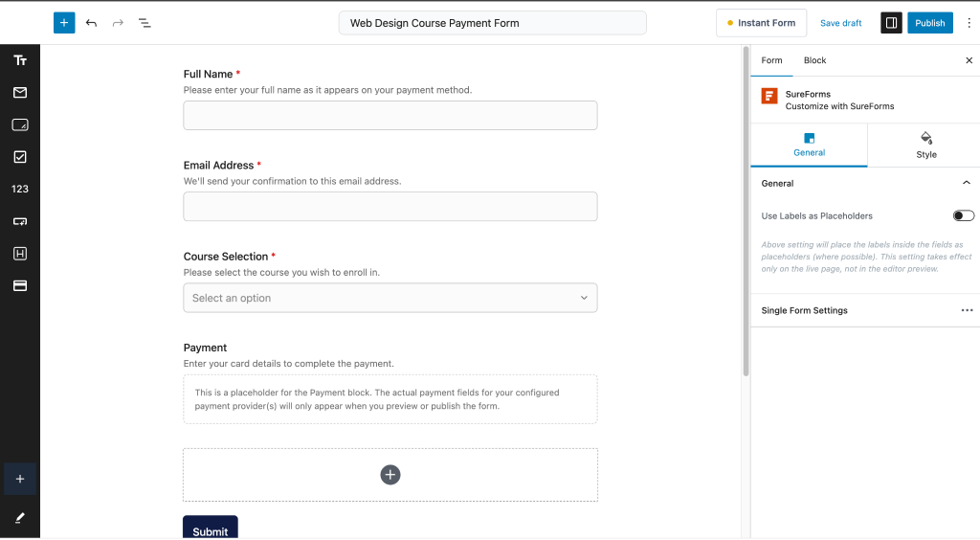Select the Style settings tab
Viewport: 980px width, 540px height.
pyautogui.click(x=925, y=145)
